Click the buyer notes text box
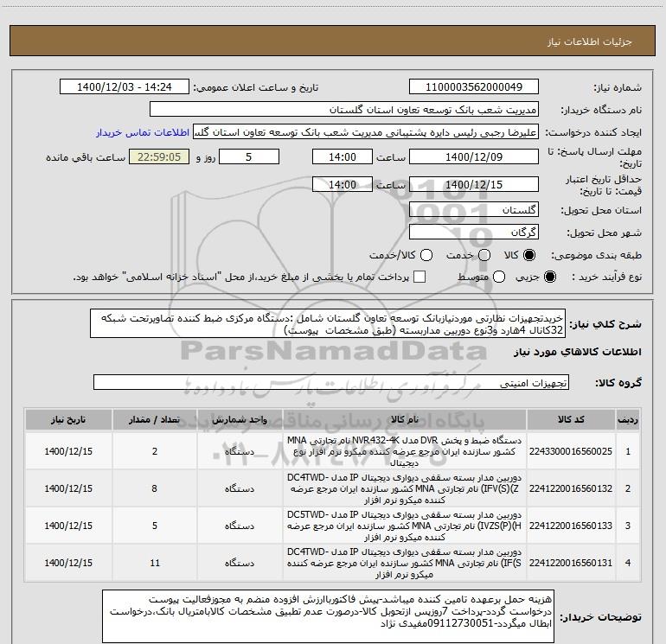666x644 pixels. pyautogui.click(x=328, y=616)
